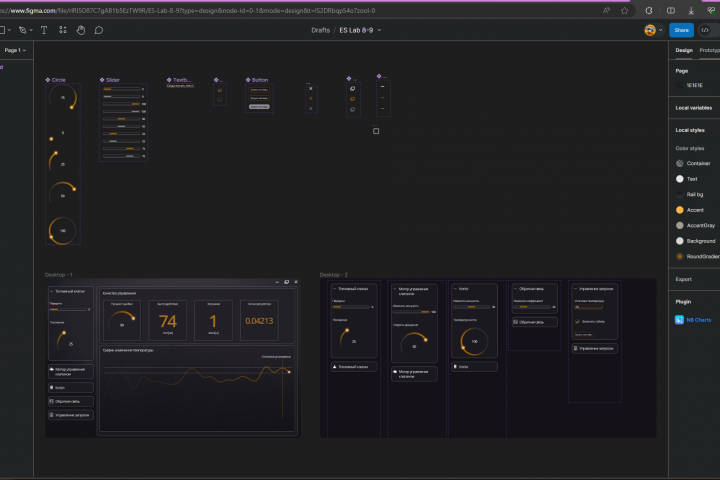Click the NB Charts plugin icon
This screenshot has width=720, height=480.
point(679,320)
